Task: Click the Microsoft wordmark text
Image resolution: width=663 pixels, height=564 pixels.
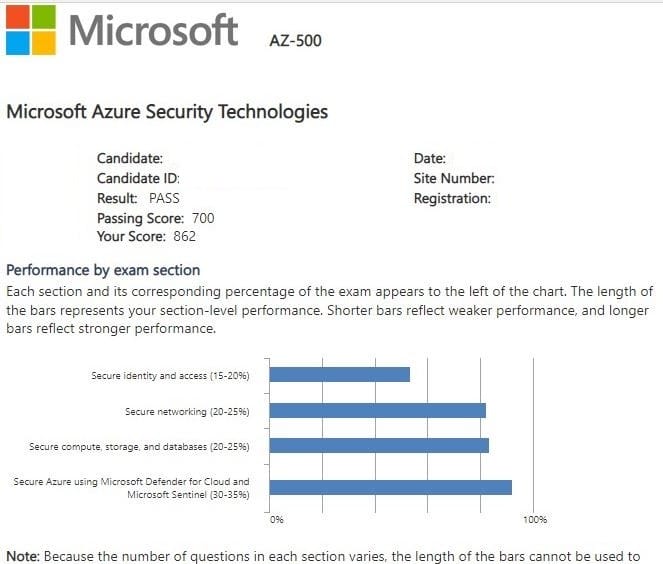Action: click(x=154, y=31)
